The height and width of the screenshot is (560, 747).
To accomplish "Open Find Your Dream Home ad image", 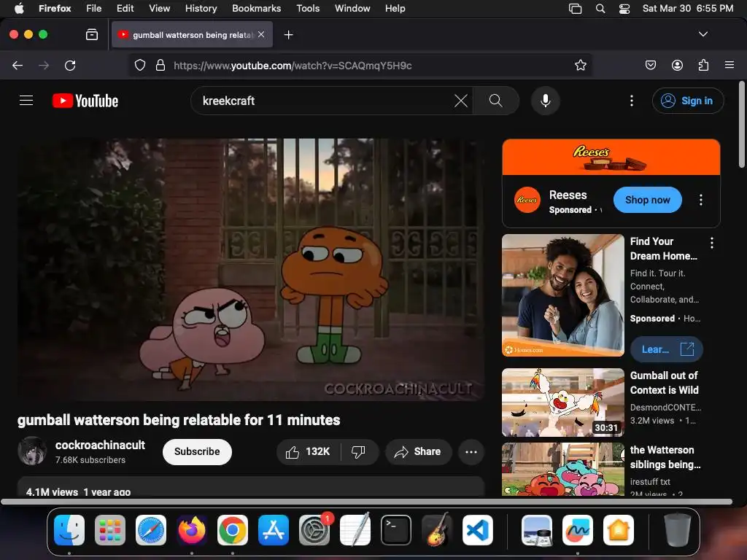I will click(x=562, y=295).
